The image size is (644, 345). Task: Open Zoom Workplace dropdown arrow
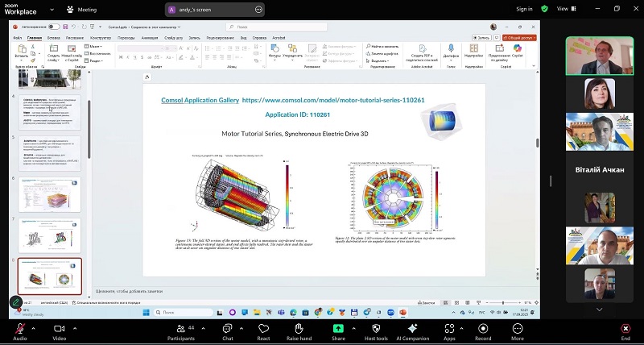pos(52,10)
